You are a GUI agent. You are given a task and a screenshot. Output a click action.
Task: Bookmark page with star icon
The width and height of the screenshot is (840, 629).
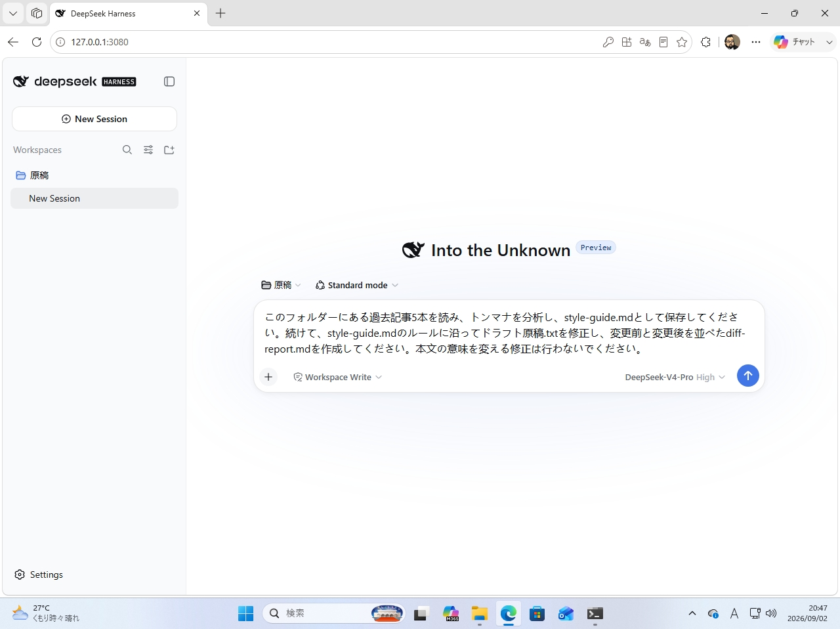tap(682, 42)
